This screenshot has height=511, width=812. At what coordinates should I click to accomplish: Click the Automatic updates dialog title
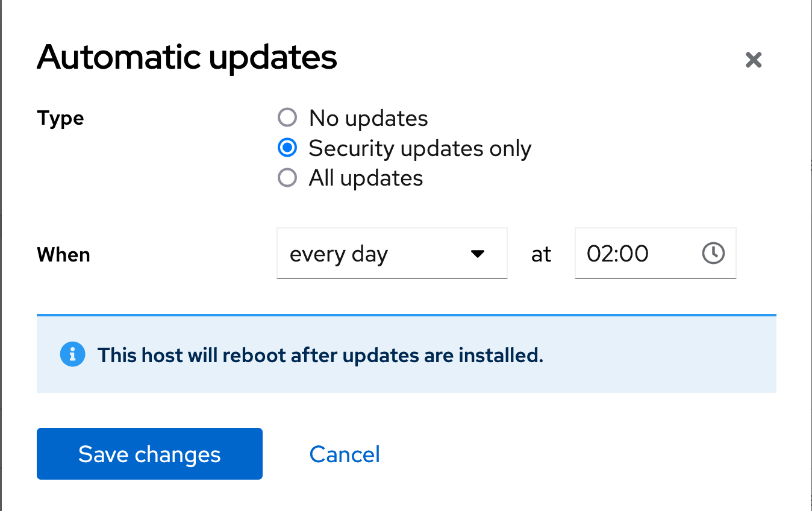[x=187, y=57]
